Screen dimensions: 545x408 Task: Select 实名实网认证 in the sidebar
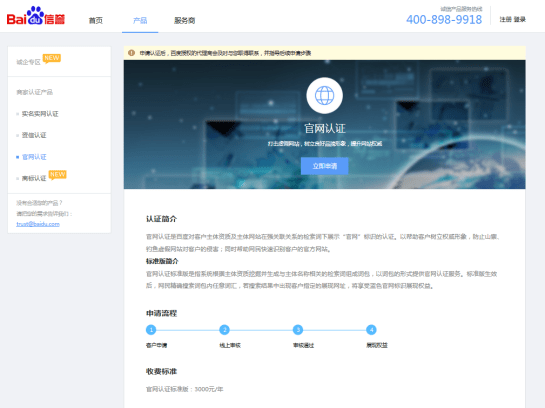40,114
